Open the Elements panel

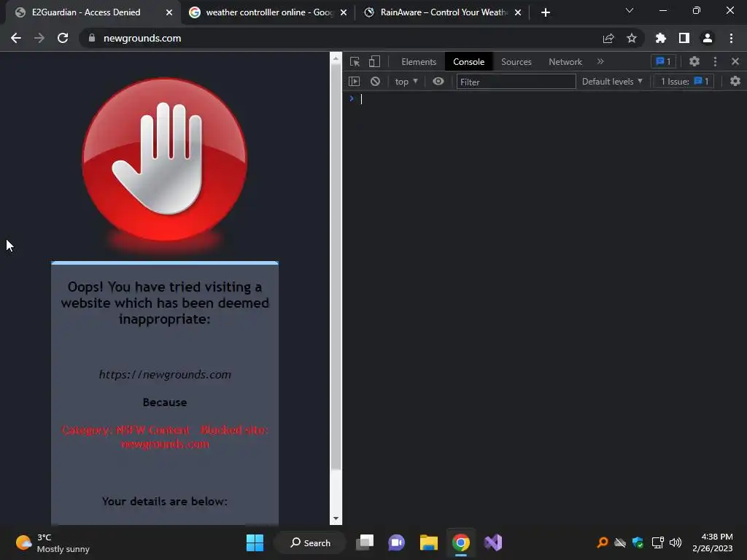419,62
